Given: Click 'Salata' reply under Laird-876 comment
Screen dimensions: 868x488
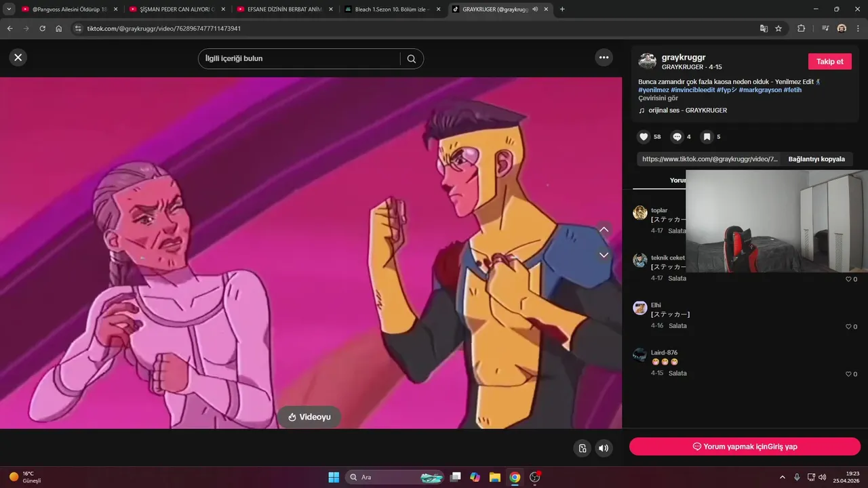Looking at the screenshot, I should [677, 373].
